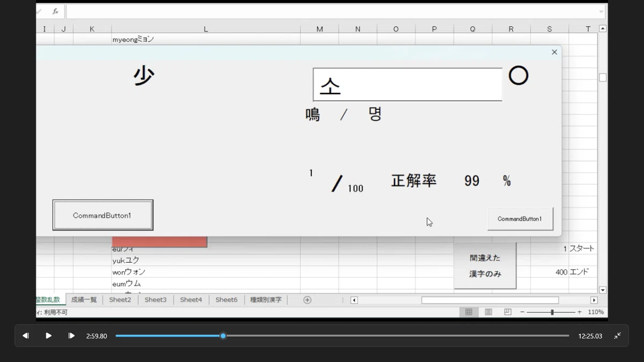Click cell with value 400

550,272
